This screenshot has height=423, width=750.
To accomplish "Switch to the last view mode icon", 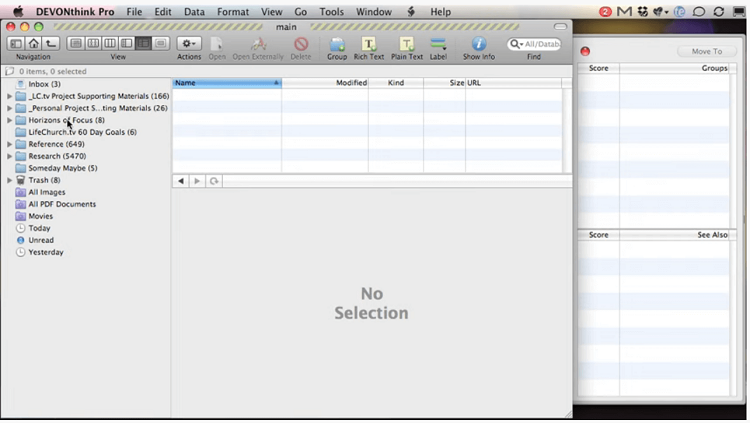I will point(160,44).
